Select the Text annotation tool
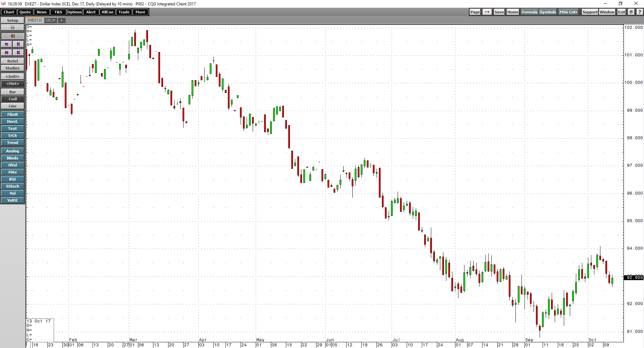This screenshot has width=644, height=348. [x=12, y=129]
